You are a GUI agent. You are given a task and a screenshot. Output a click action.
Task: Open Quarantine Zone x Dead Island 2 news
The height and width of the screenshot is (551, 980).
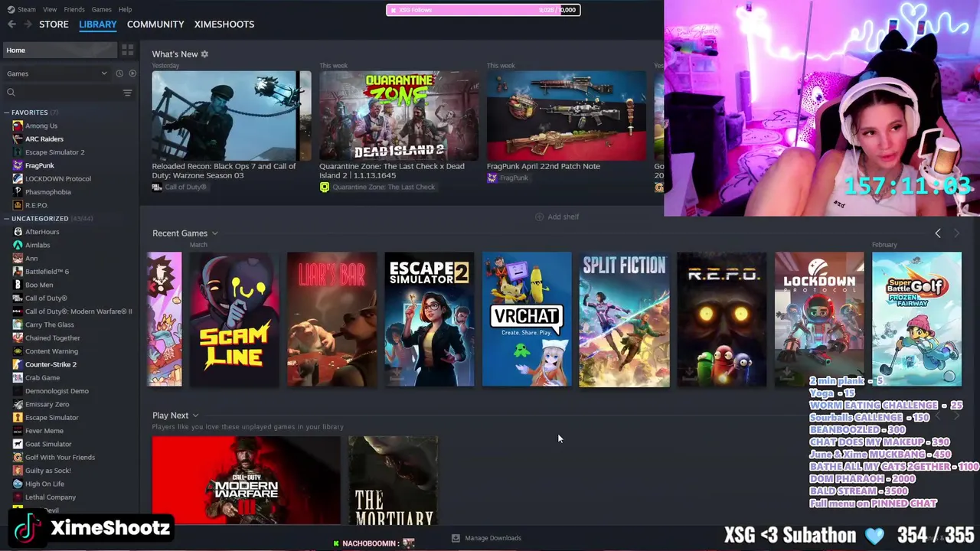pyautogui.click(x=399, y=116)
